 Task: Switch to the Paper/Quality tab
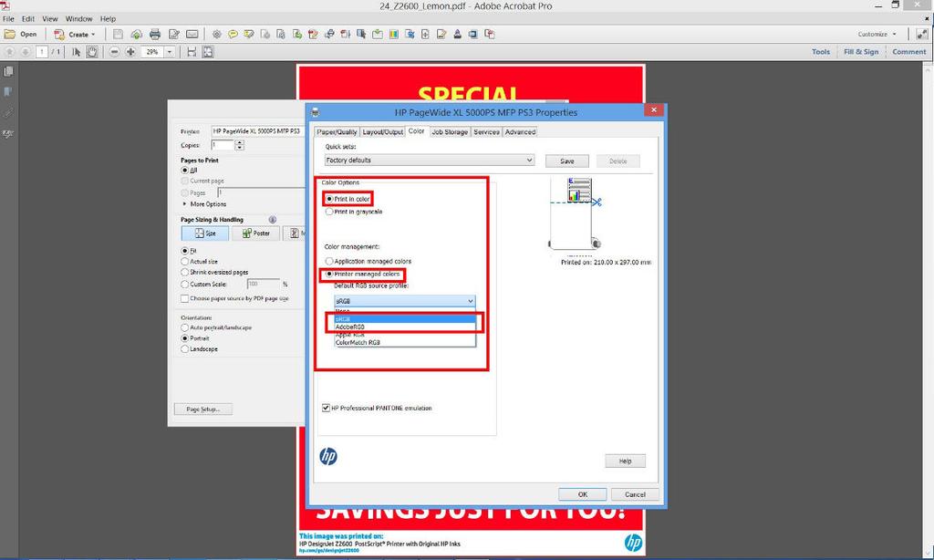(x=337, y=132)
